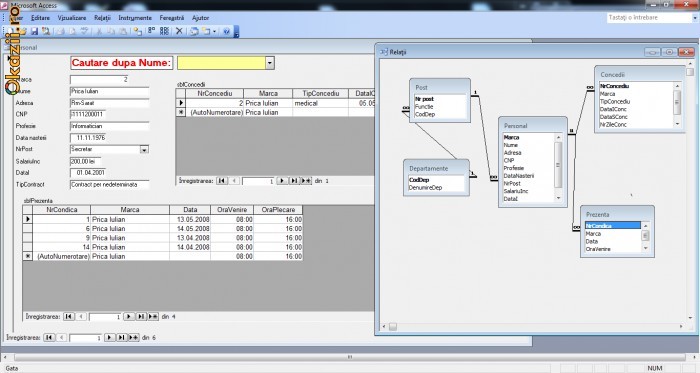Click NrCondica field in Prezenta table
The width and height of the screenshot is (700, 373).
612,226
